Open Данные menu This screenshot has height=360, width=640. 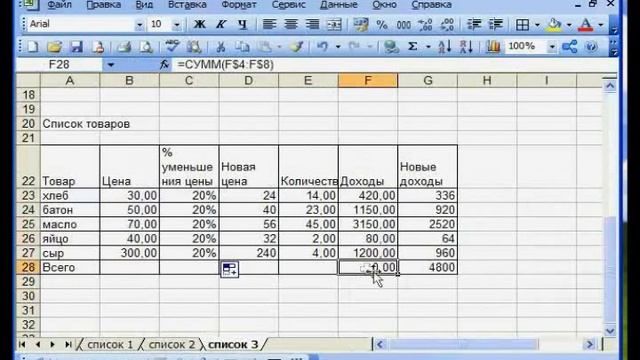tap(339, 5)
